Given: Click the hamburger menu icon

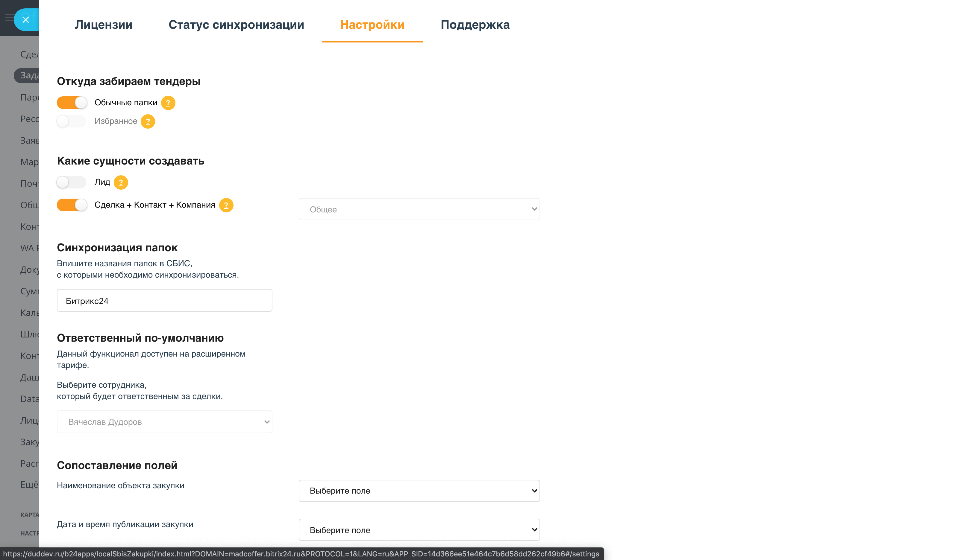Looking at the screenshot, I should point(9,17).
